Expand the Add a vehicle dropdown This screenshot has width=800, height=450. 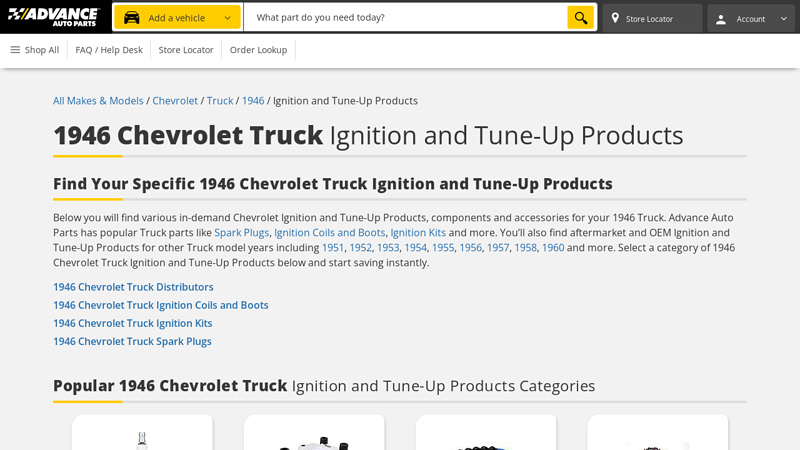click(227, 18)
